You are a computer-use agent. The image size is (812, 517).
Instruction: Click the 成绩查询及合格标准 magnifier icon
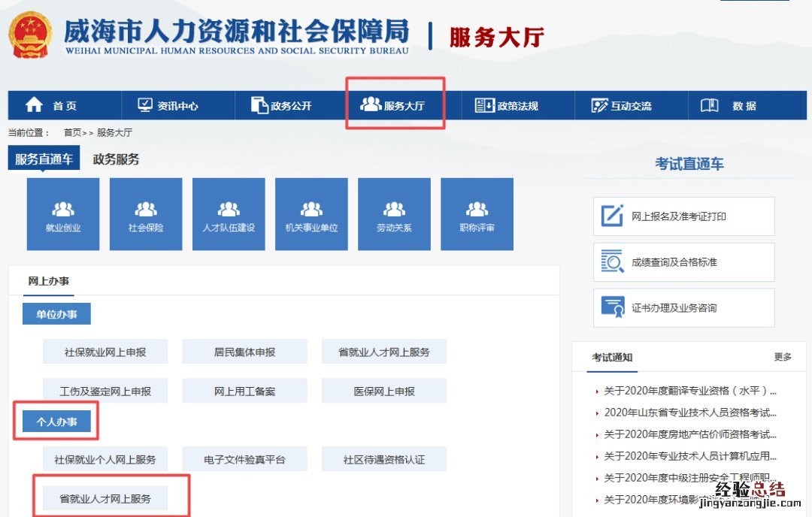[x=613, y=262]
